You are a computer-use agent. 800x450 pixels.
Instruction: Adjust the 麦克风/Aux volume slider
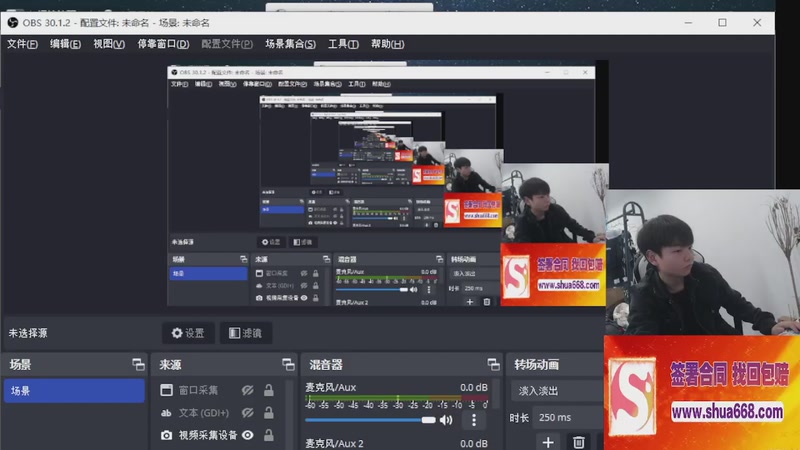(370, 420)
